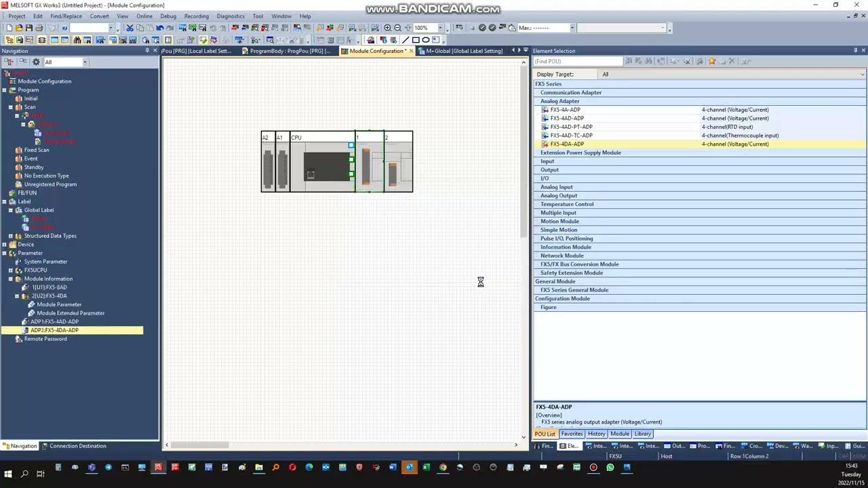
Task: Open the Project menu
Action: click(16, 16)
